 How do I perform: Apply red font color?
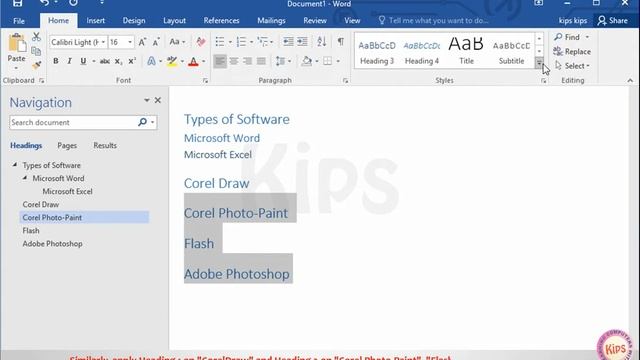point(193,61)
